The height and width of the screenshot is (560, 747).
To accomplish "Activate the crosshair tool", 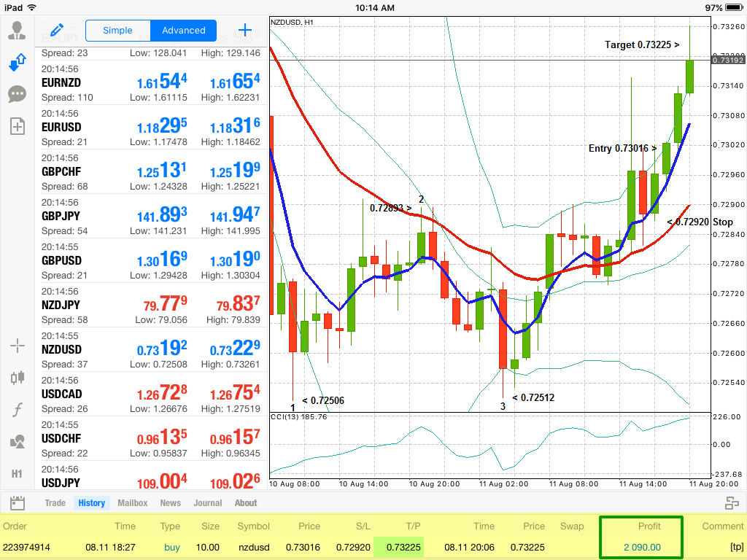I will tap(18, 346).
